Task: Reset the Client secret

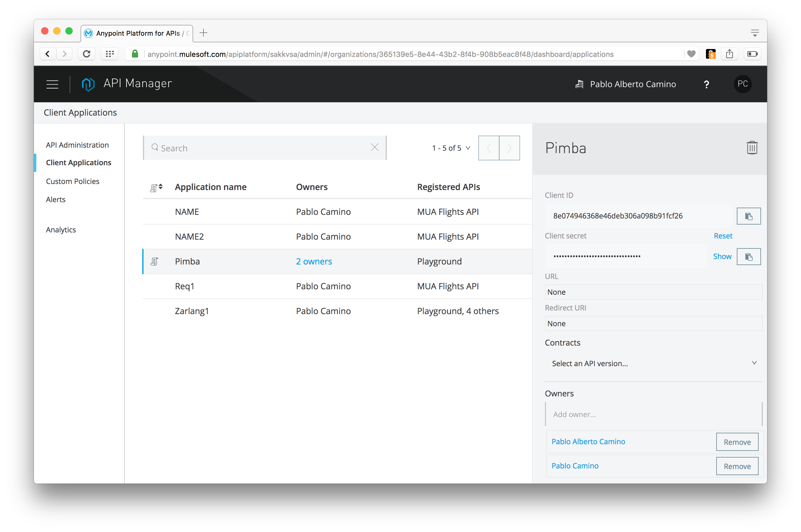Action: pyautogui.click(x=723, y=235)
